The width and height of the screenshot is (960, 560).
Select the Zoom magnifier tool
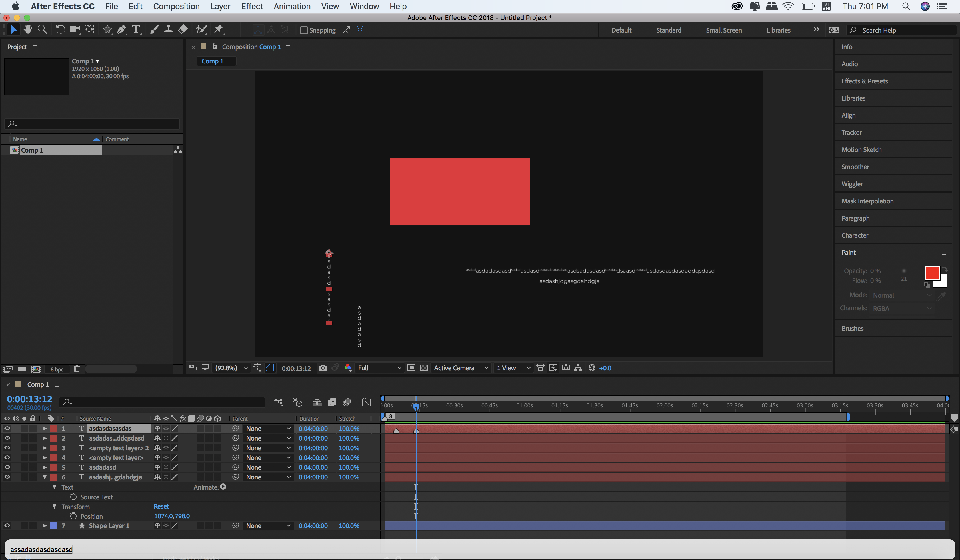[x=42, y=29]
